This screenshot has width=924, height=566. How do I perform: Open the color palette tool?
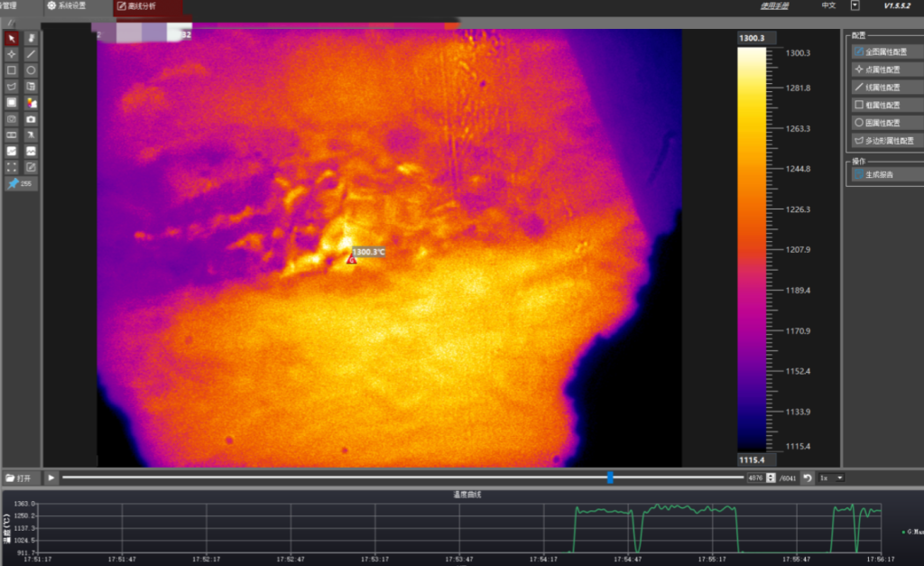(x=31, y=101)
